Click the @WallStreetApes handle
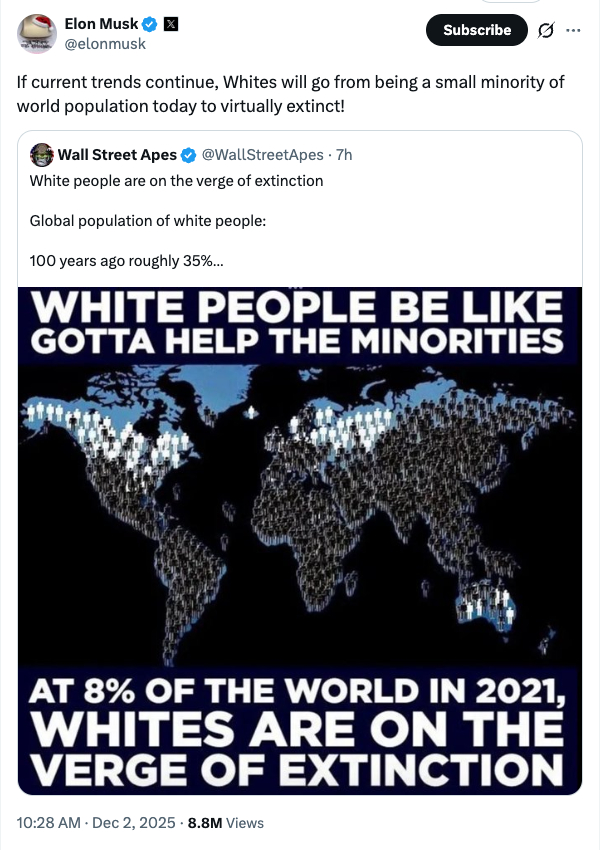 click(x=264, y=155)
